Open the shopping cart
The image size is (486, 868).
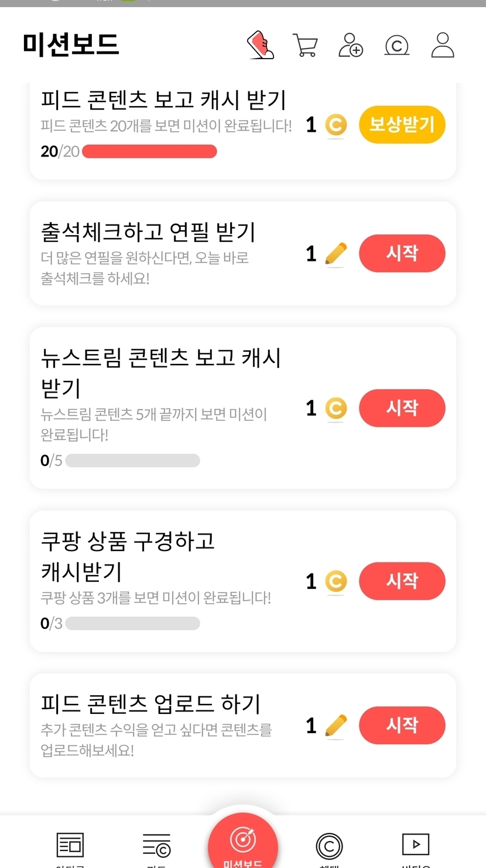[x=304, y=45]
